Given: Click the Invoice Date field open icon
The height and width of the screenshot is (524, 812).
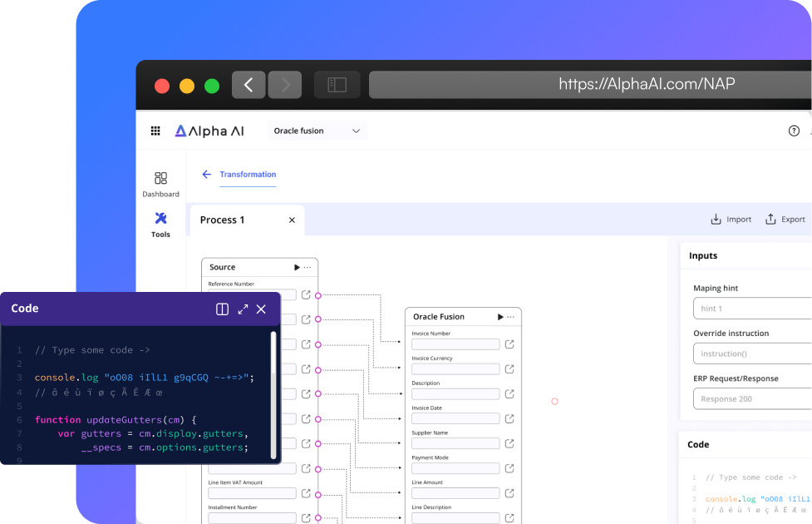Looking at the screenshot, I should pyautogui.click(x=509, y=419).
